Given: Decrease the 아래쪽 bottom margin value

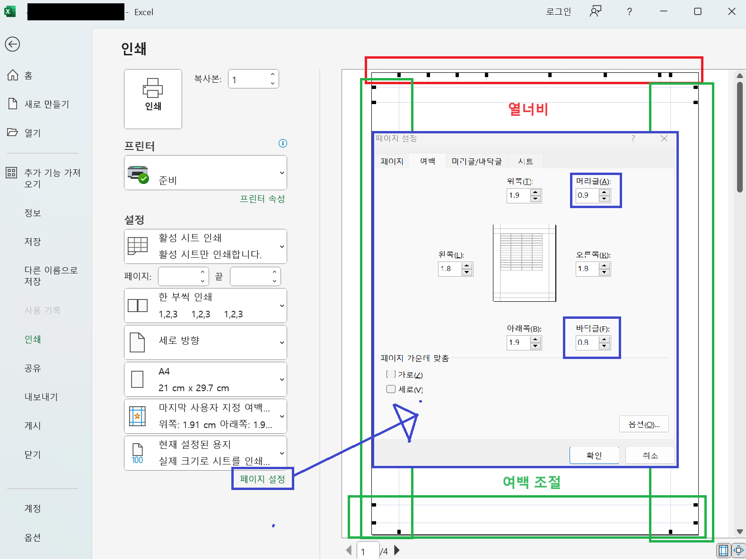Looking at the screenshot, I should [x=535, y=345].
